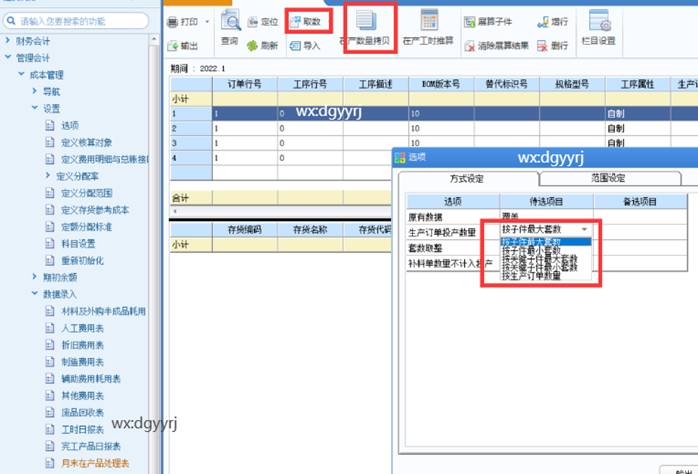
Task: Open 制造费用表 in the tree
Action: coord(82,362)
